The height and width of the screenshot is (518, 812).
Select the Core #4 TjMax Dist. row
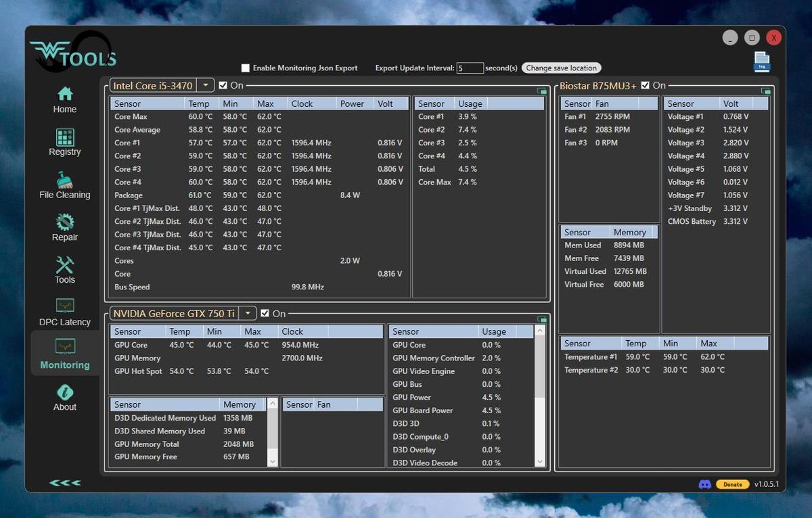[x=260, y=248]
